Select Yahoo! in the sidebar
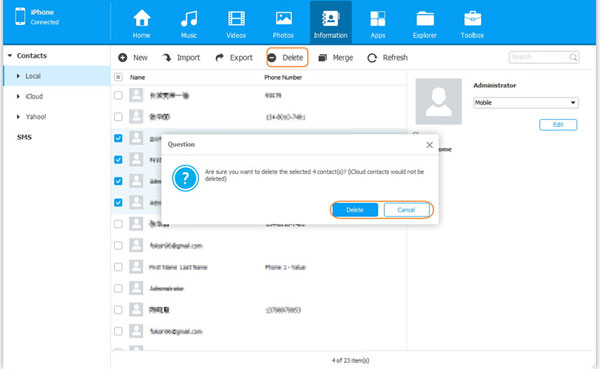600x369 pixels. [36, 117]
